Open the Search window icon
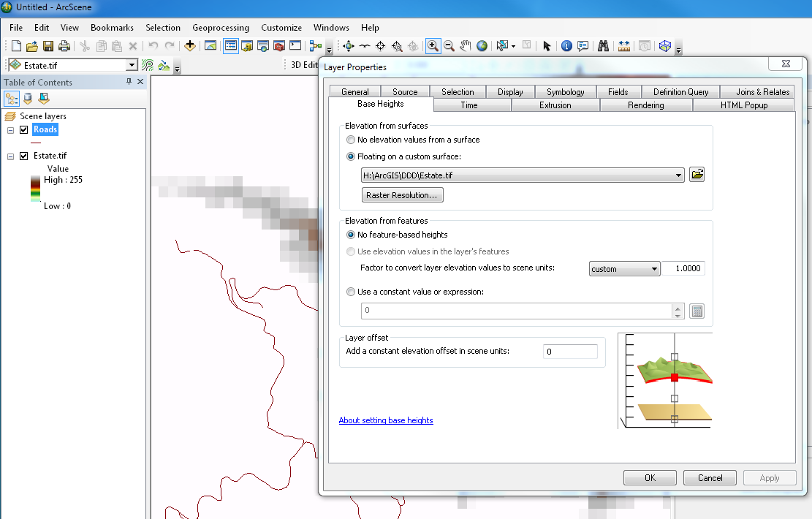812x519 pixels. [x=263, y=46]
